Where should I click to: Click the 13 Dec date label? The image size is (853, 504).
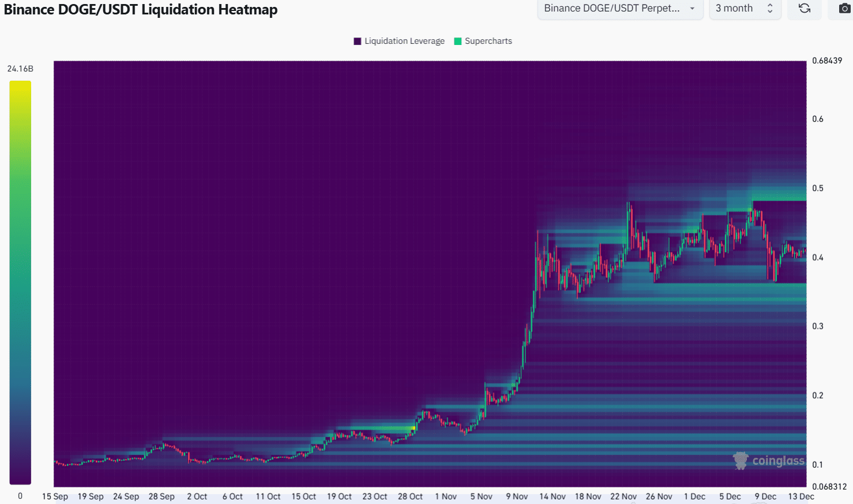click(x=801, y=497)
